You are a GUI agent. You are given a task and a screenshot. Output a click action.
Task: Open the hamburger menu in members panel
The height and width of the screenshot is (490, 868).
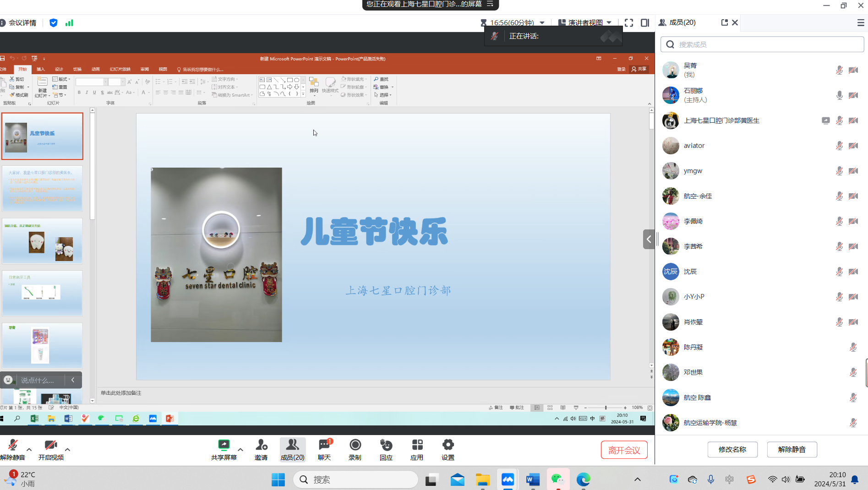point(860,23)
